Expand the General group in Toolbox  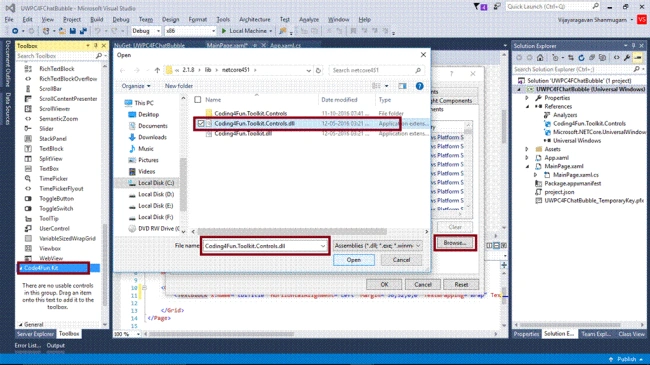pos(20,324)
